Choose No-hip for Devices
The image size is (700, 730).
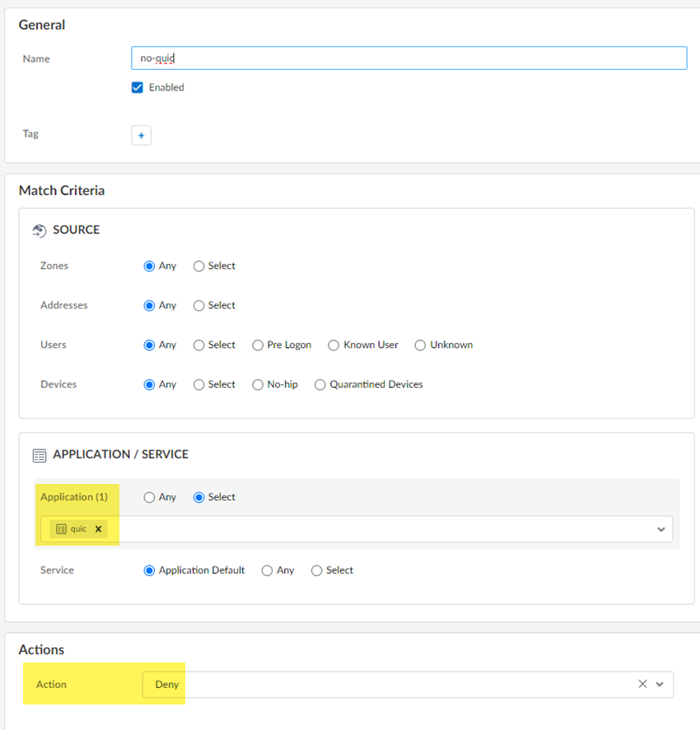tap(259, 384)
